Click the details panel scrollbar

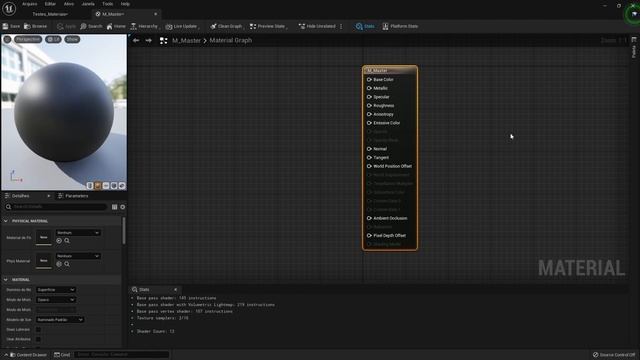pos(124,231)
